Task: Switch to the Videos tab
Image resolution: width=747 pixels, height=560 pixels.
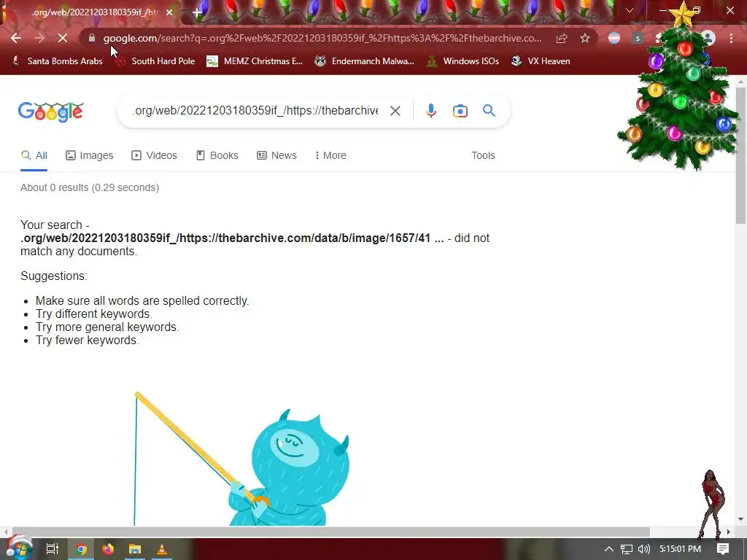Action: 155,156
